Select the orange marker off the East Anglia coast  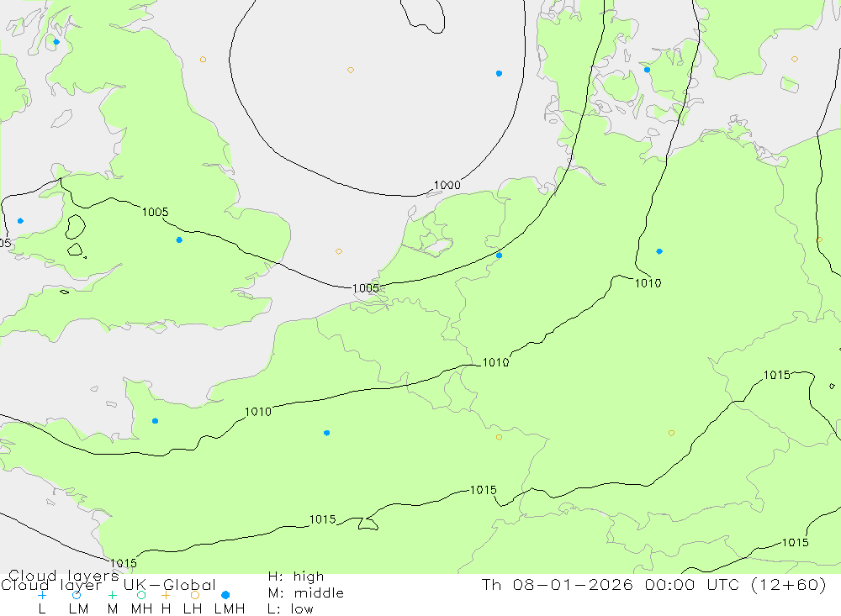pos(338,251)
